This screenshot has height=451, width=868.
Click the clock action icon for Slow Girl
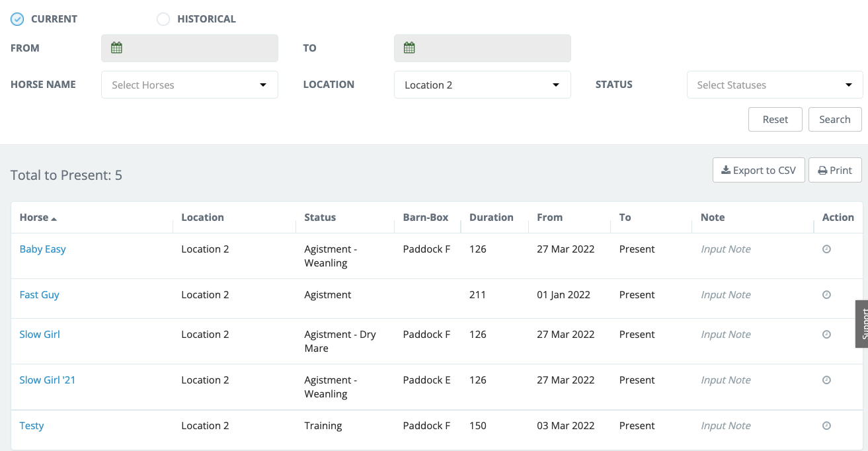[x=826, y=335]
